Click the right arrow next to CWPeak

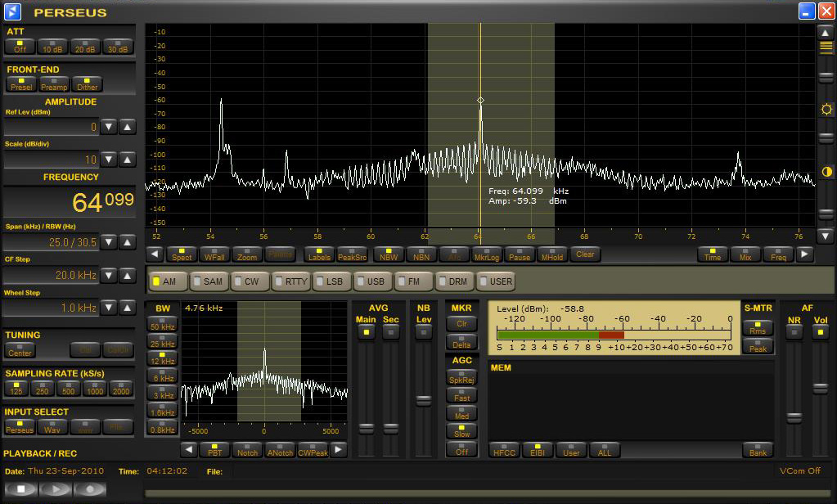pyautogui.click(x=338, y=450)
